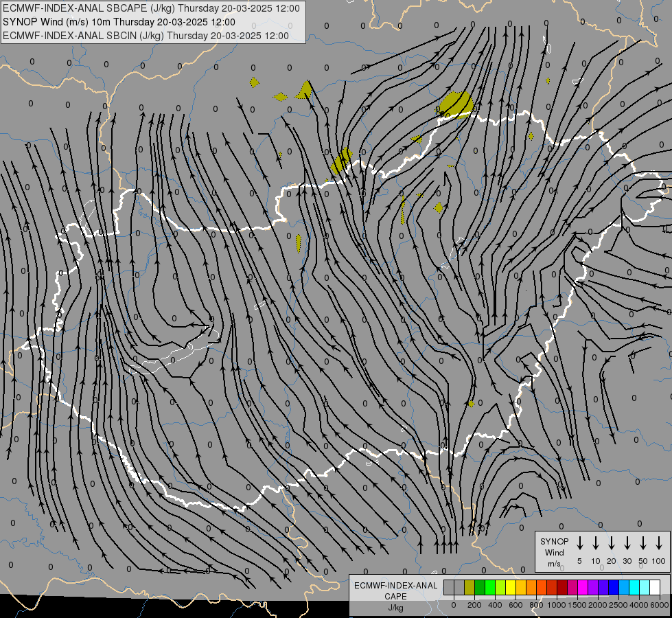Click the SYNOP label in the wind legend

pyautogui.click(x=554, y=541)
